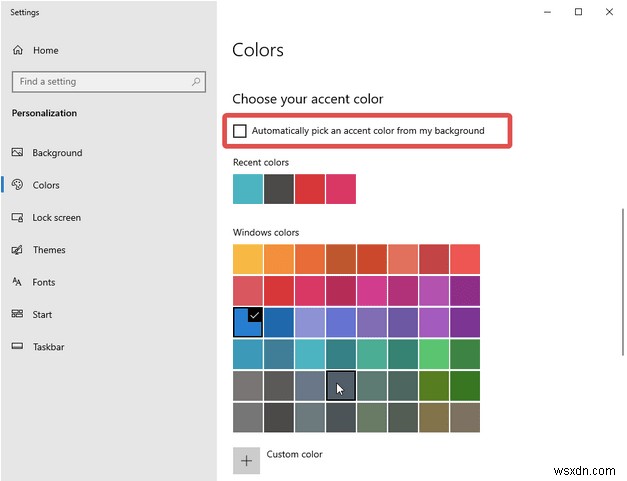Click inside the Find a setting field
This screenshot has height=481, width=627.
click(x=100, y=82)
